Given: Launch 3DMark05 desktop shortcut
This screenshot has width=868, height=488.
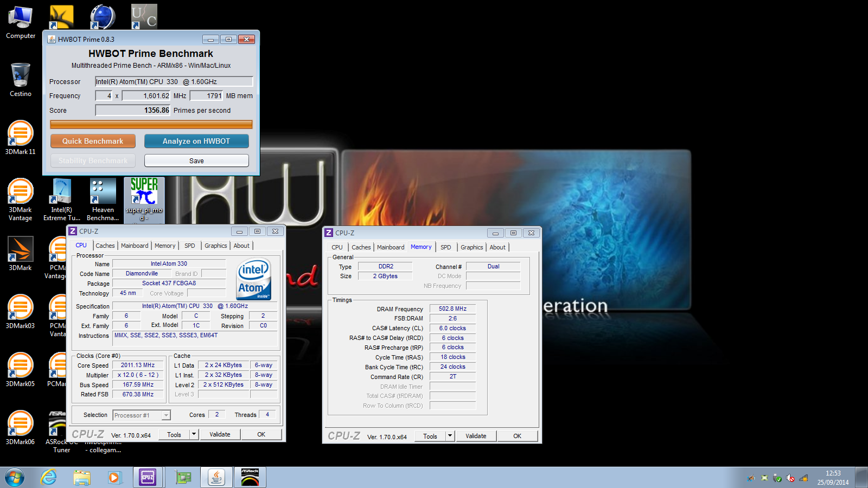Looking at the screenshot, I should point(21,370).
